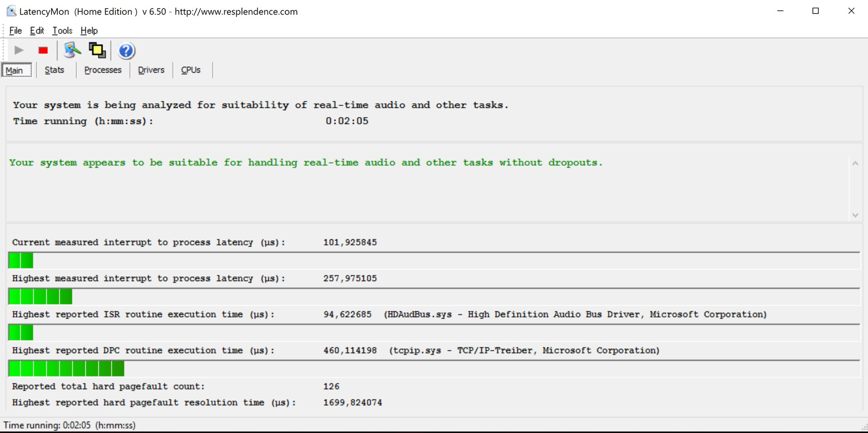Click the DPC value 460,114198

[x=350, y=351]
